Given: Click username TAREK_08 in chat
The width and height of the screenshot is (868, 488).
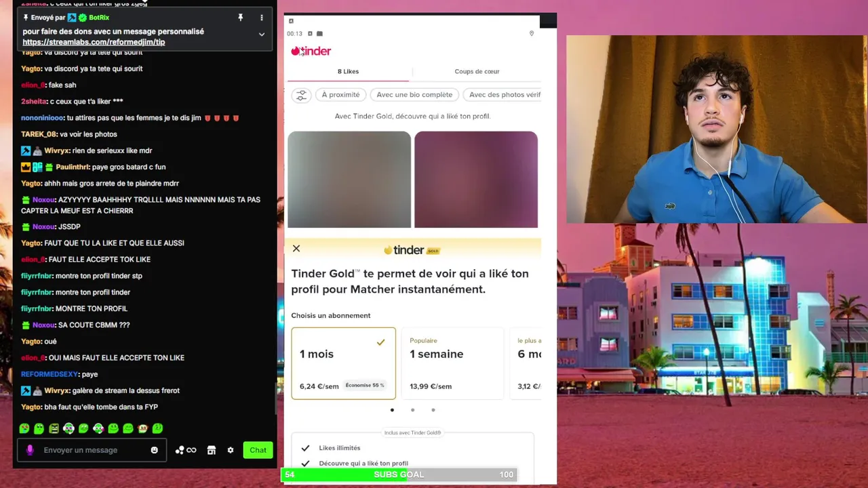Looking at the screenshot, I should [39, 134].
